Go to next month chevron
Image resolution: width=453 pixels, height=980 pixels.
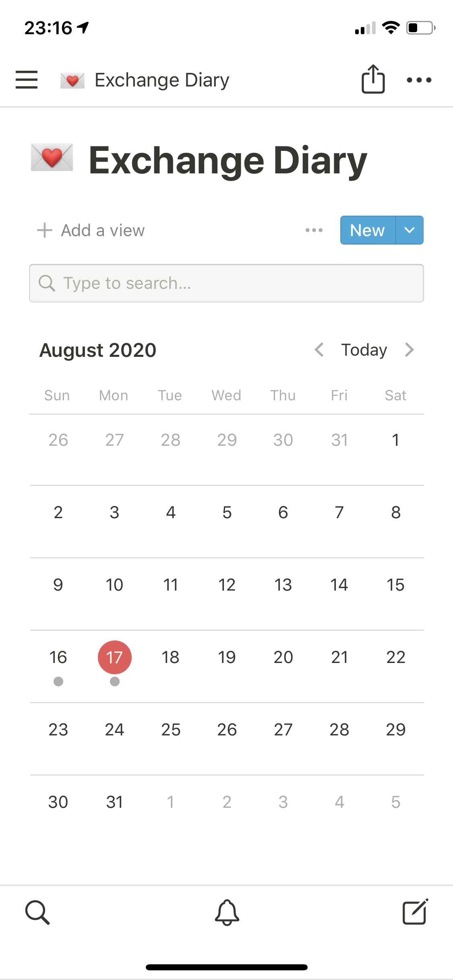pyautogui.click(x=410, y=350)
